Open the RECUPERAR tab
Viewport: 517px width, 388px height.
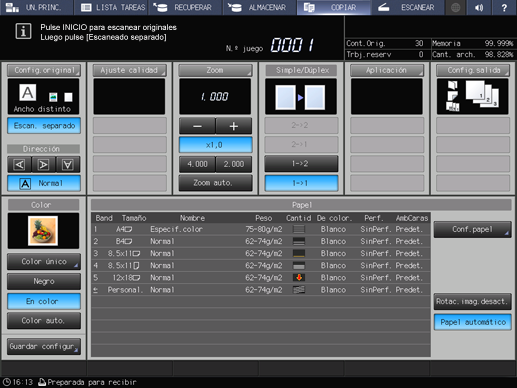pos(186,7)
